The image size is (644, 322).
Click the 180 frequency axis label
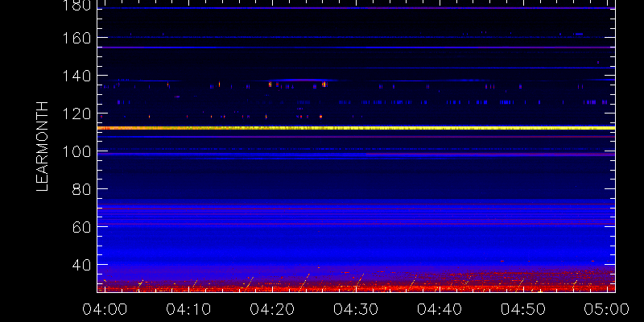coord(76,5)
